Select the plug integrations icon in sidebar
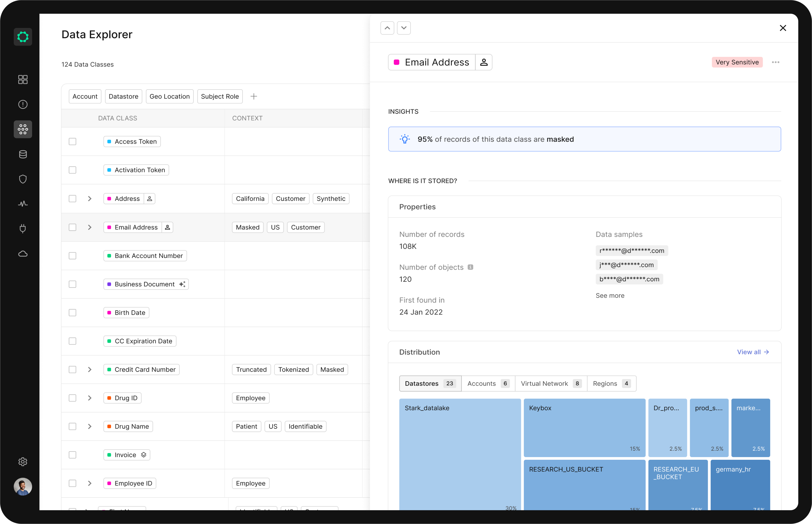This screenshot has height=524, width=812. pyautogui.click(x=23, y=229)
